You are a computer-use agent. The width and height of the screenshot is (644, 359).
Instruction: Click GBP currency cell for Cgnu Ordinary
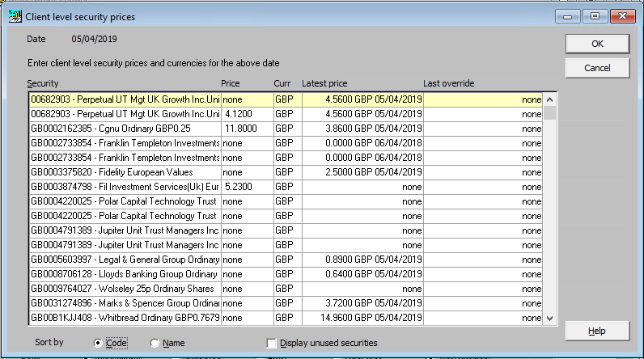click(287, 129)
